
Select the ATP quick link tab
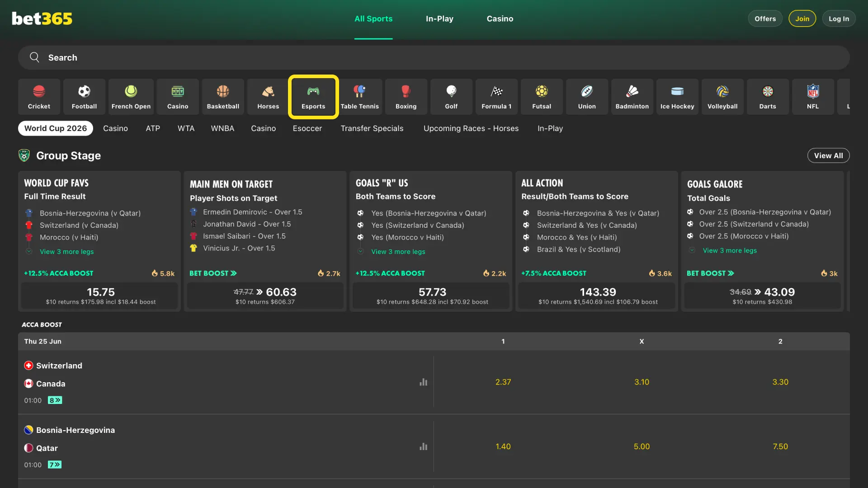coord(153,128)
